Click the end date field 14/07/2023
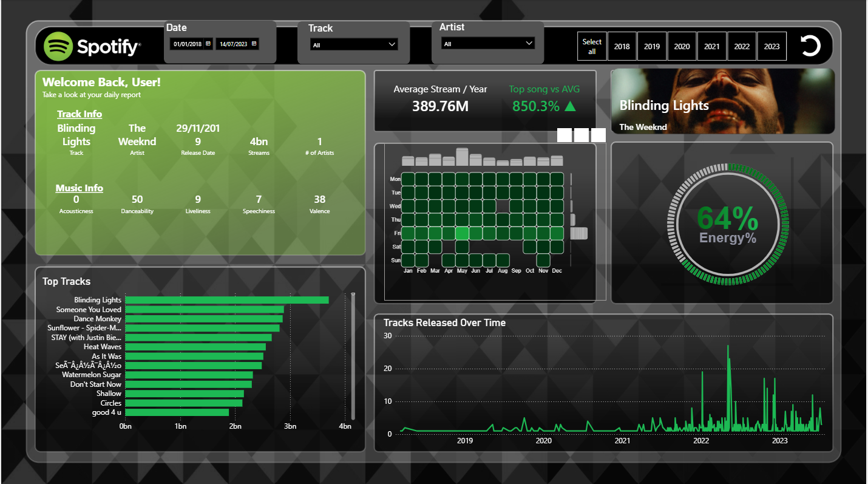 coord(237,44)
